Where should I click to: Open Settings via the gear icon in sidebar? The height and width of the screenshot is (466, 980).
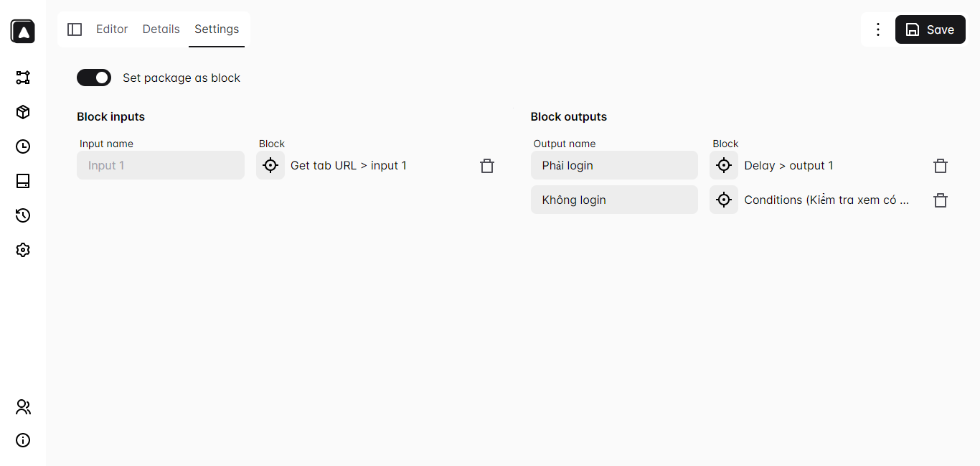[x=22, y=250]
